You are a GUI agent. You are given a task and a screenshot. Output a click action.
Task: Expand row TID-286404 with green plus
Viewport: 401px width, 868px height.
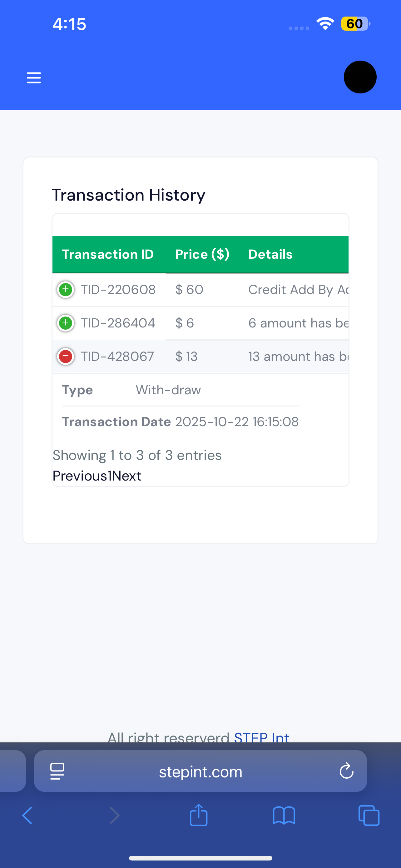(66, 323)
